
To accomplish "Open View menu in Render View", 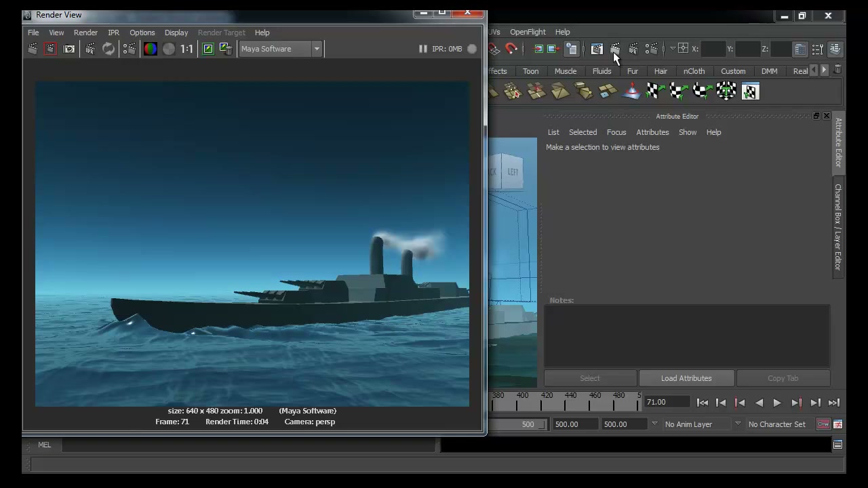I will 56,33.
